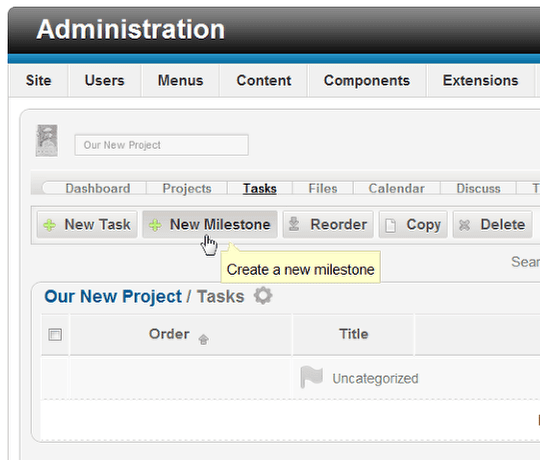
Task: Switch to the Dashboard tab
Action: [98, 189]
